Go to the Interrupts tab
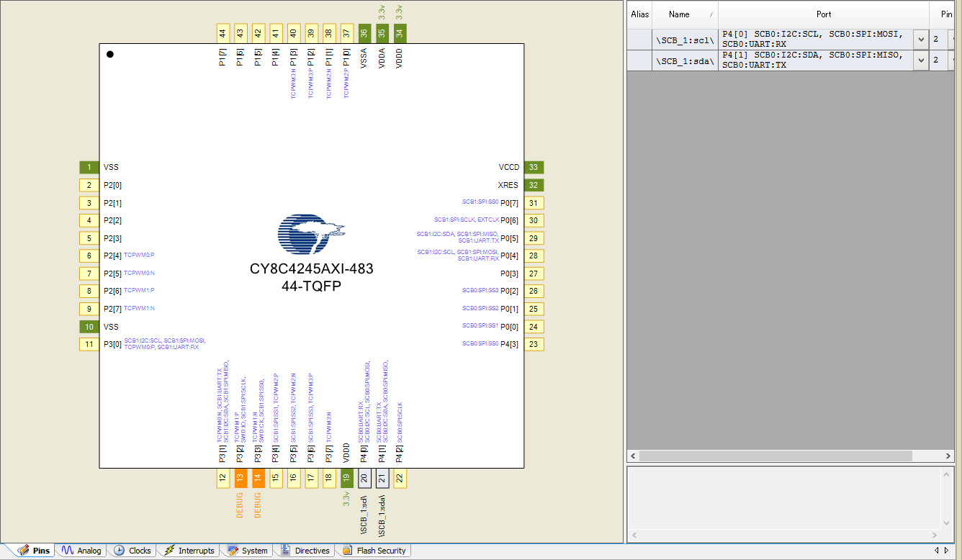 (189, 551)
